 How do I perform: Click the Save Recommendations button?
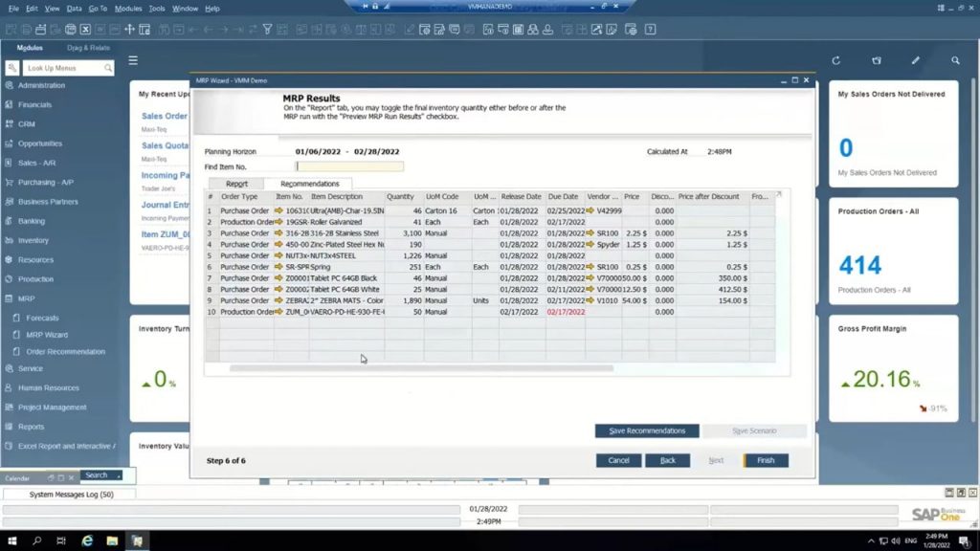click(647, 431)
